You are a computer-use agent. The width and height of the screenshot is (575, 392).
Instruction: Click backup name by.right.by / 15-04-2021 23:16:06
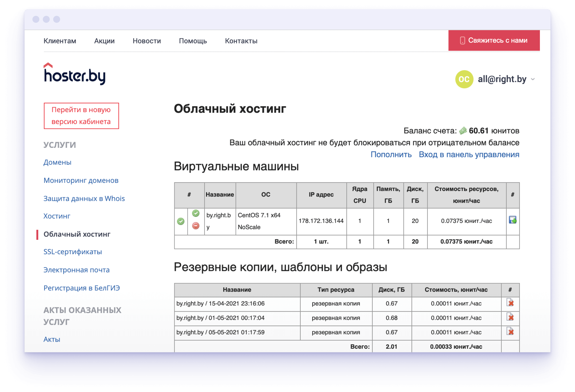click(x=220, y=303)
